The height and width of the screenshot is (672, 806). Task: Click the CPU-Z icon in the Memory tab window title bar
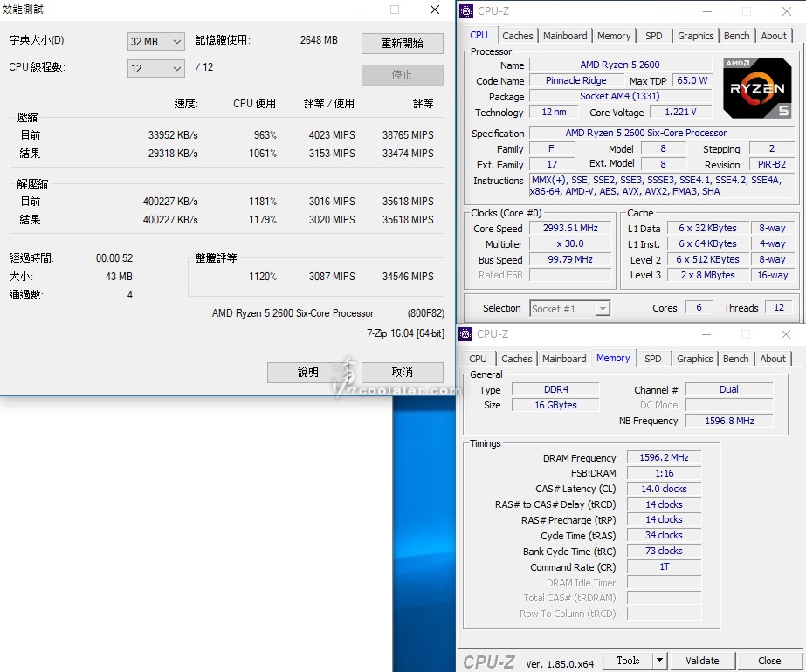click(x=465, y=334)
